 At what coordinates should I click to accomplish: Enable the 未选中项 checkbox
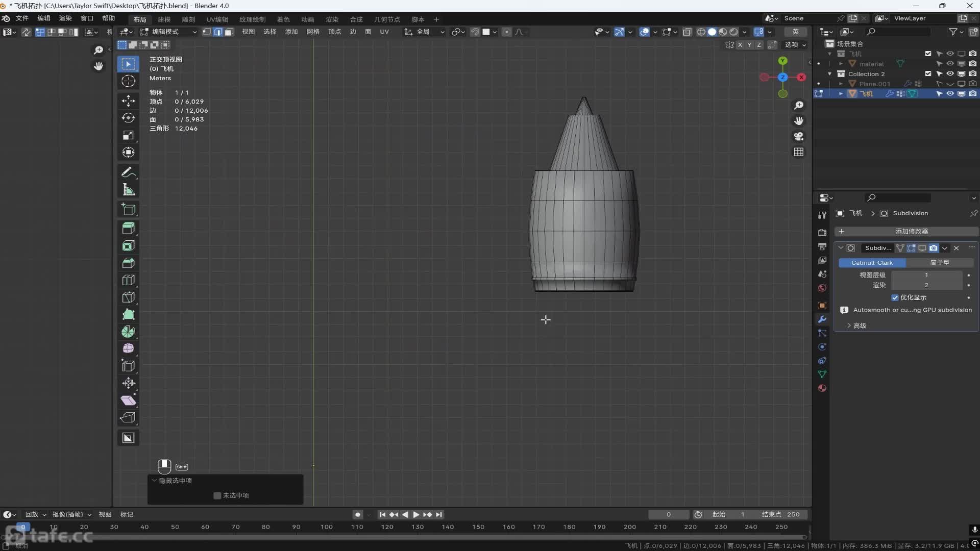tap(217, 495)
